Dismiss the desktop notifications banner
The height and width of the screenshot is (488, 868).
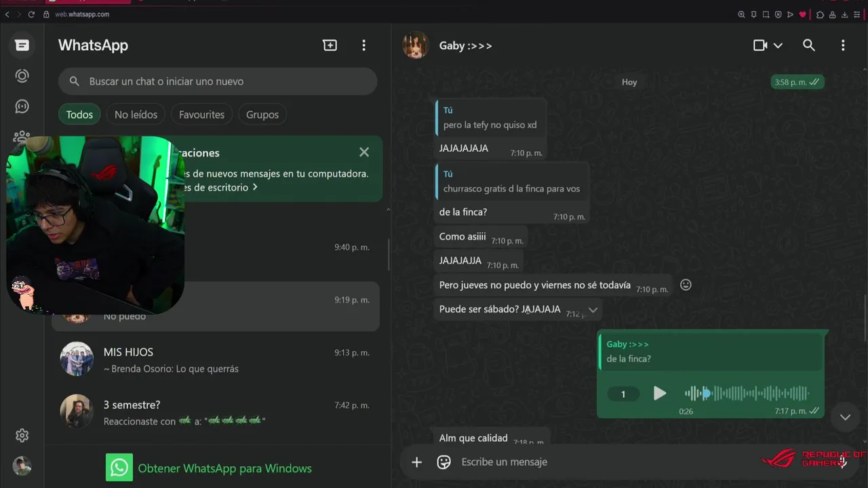click(364, 152)
